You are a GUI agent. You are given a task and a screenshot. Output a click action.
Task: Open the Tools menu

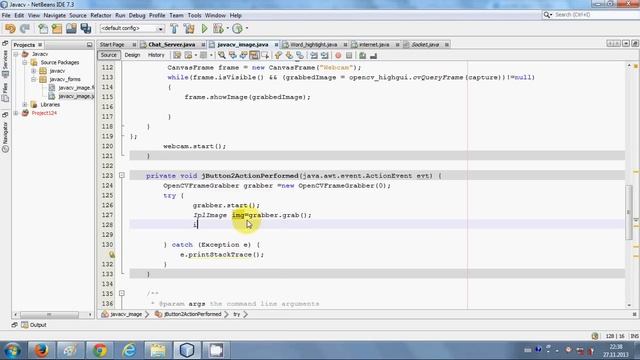194,16
